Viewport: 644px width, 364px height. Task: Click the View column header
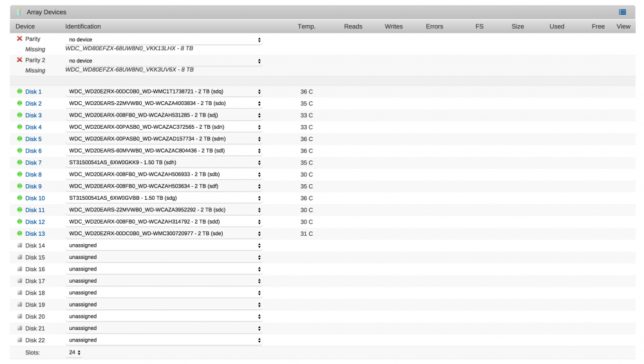[x=623, y=26]
